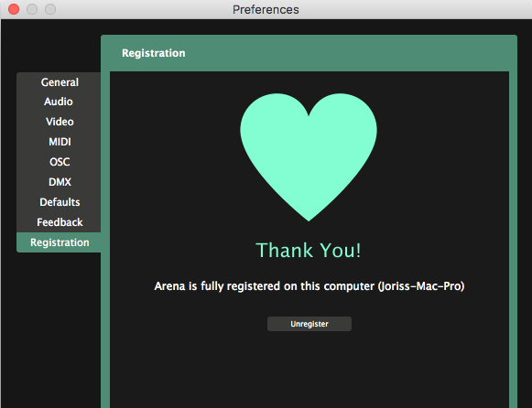This screenshot has height=408, width=532.
Task: Close the Preferences window with red button
Action: [x=14, y=9]
